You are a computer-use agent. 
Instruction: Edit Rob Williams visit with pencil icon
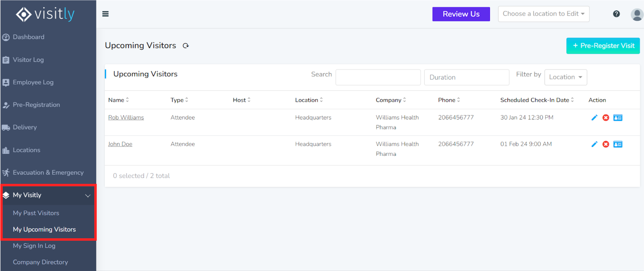coord(594,118)
